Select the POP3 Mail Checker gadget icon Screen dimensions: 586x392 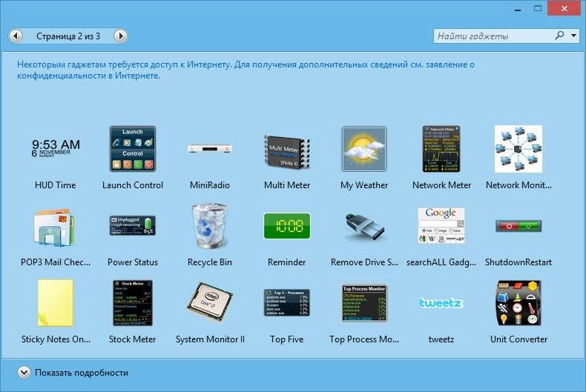coord(55,227)
